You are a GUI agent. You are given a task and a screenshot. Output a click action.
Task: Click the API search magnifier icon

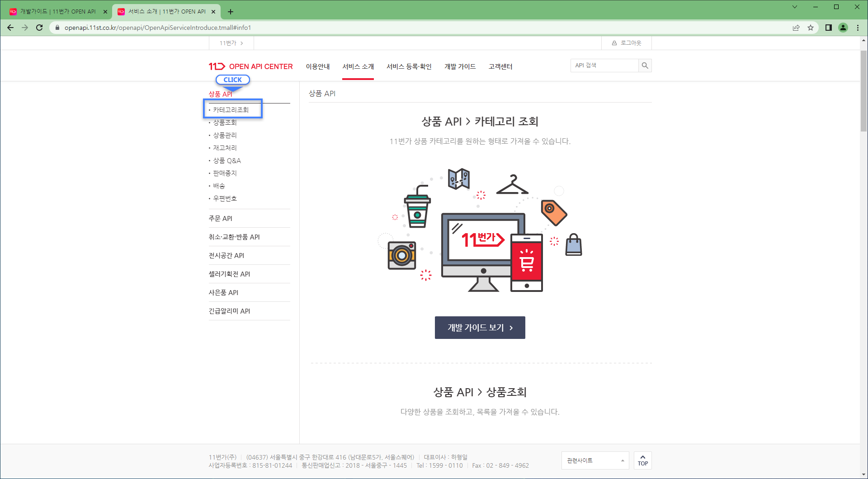[645, 66]
